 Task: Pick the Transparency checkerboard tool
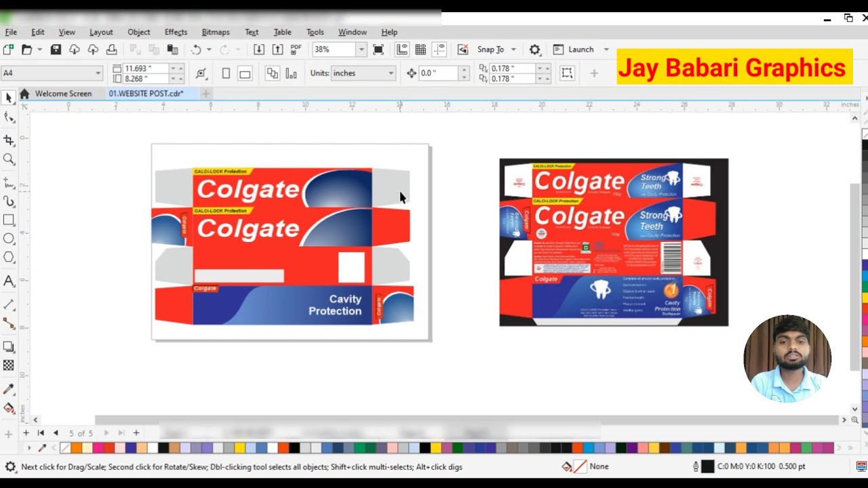pyautogui.click(x=9, y=365)
